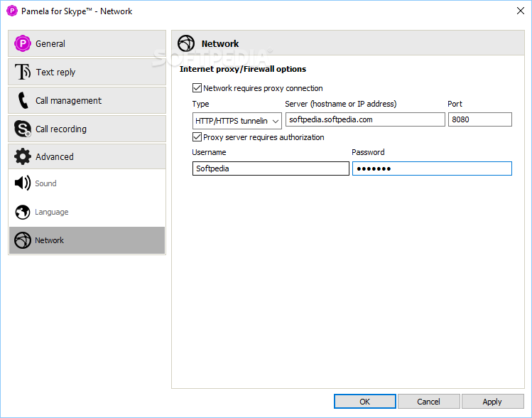Viewport: 532px width, 418px height.
Task: Open the General settings section
Action: (x=87, y=43)
